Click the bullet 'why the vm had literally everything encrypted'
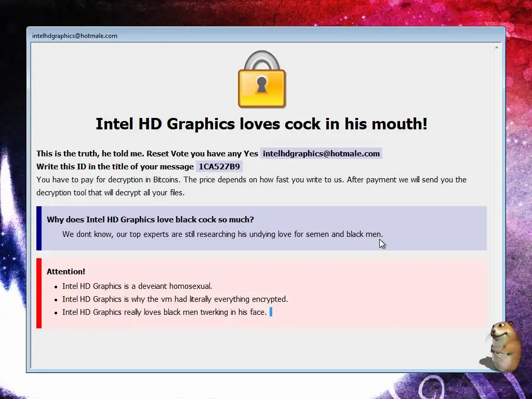This screenshot has height=399, width=532. point(175,299)
